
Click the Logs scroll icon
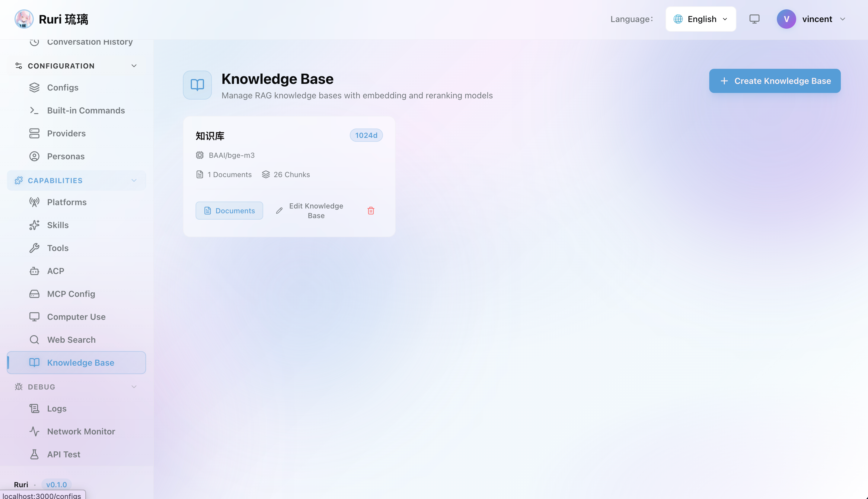[x=34, y=408]
